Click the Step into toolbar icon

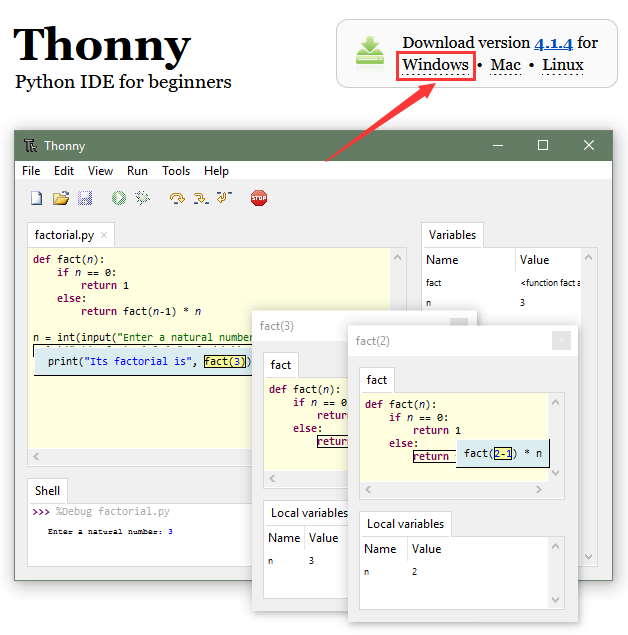pos(201,198)
